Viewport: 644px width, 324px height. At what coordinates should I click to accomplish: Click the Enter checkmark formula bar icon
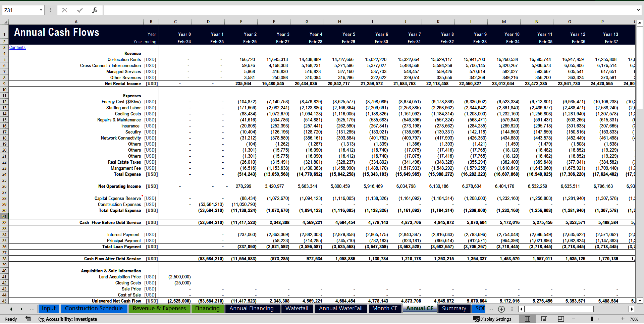[80, 10]
